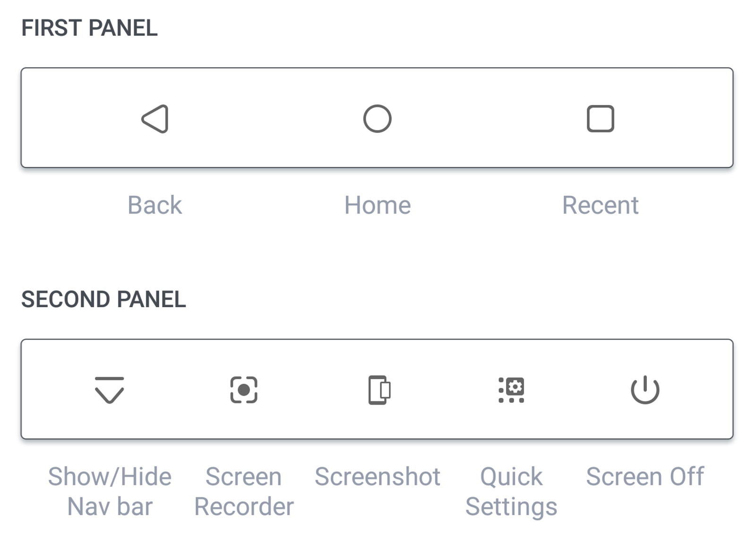Click empty space between Back and Home icons
This screenshot has height=545, width=756.
(x=266, y=119)
